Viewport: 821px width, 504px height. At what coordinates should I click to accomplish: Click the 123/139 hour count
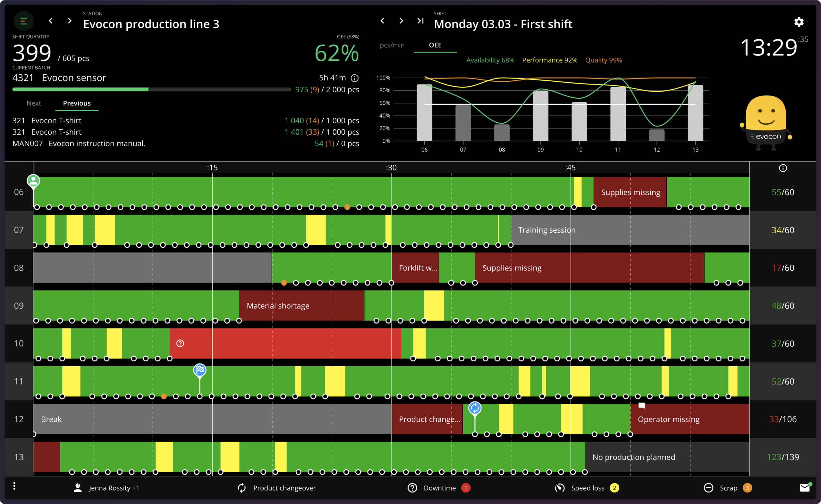pyautogui.click(x=783, y=457)
